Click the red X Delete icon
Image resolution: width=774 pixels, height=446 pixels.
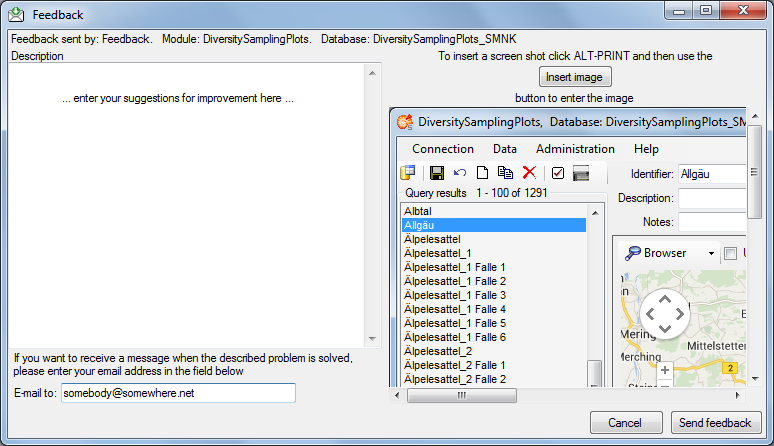(529, 173)
